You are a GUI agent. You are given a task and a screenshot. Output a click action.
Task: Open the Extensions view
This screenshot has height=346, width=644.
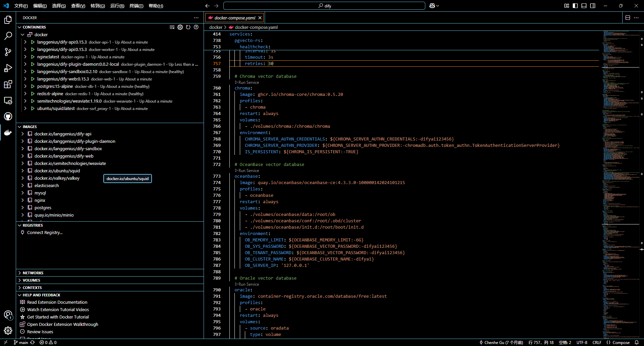pos(8,84)
